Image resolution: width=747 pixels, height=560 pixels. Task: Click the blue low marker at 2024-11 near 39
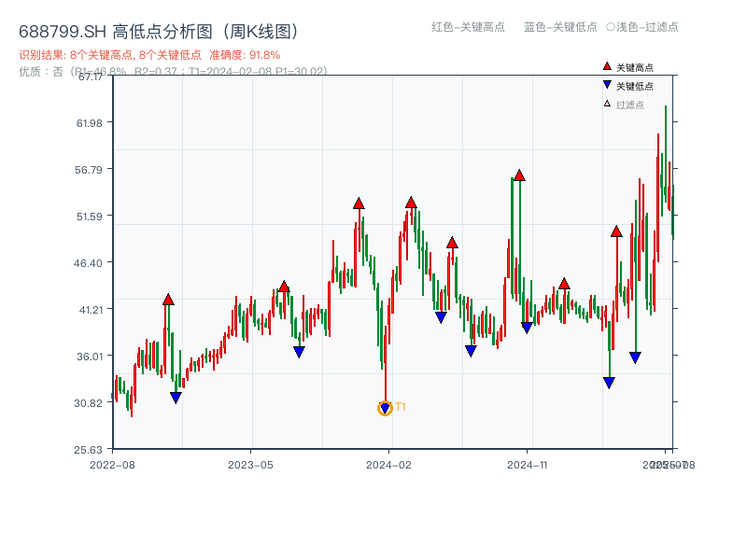pyautogui.click(x=527, y=328)
